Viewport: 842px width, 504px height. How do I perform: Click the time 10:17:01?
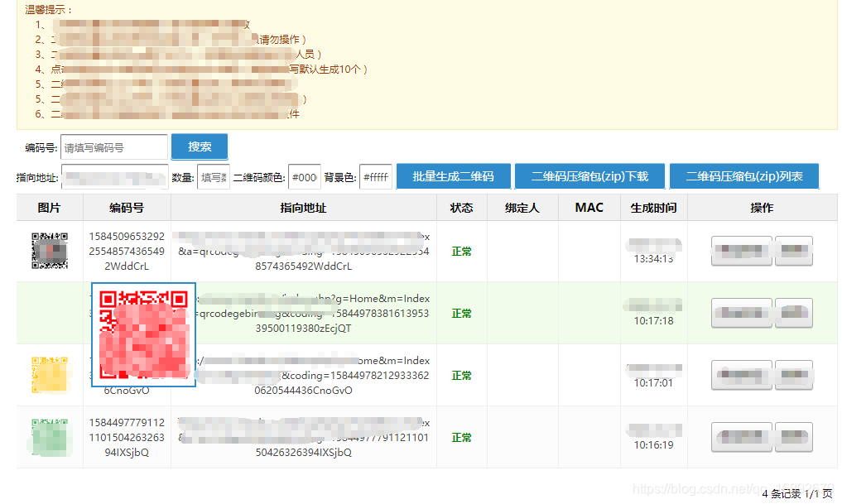tap(653, 382)
